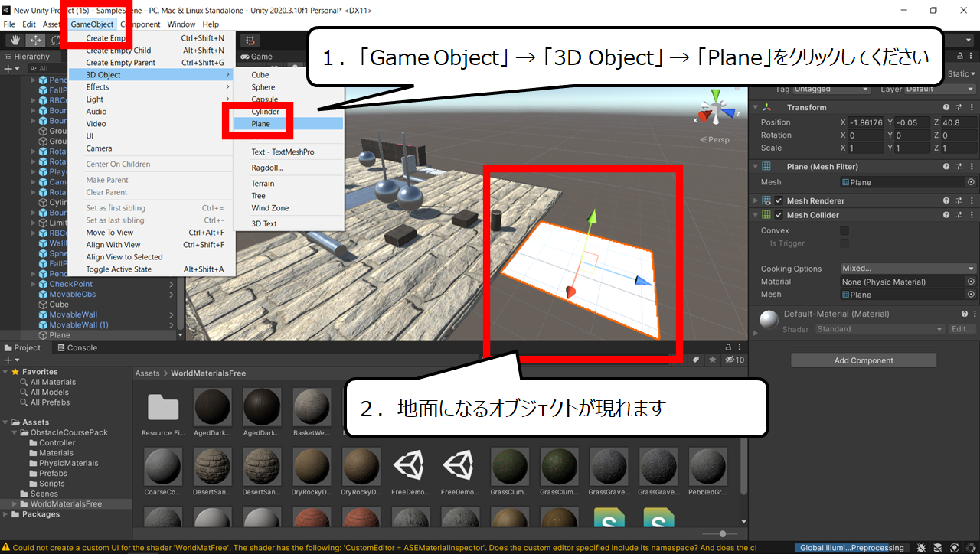Open the Static dropdown in Inspector

(x=962, y=74)
